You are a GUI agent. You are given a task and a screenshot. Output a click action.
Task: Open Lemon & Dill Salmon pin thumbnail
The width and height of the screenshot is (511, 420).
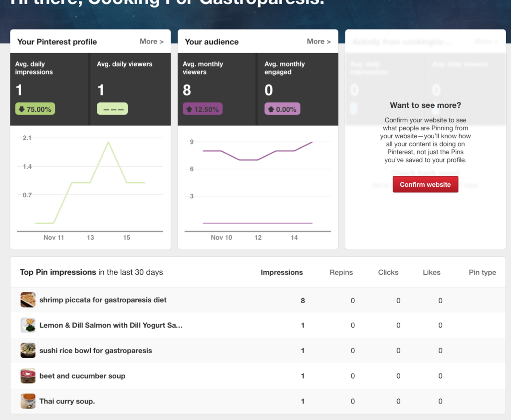click(28, 325)
